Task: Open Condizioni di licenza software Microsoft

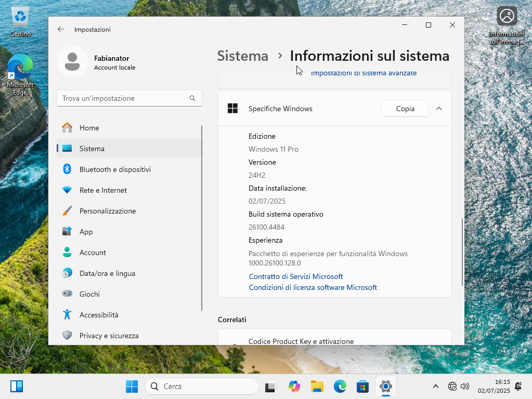Action: pos(313,287)
